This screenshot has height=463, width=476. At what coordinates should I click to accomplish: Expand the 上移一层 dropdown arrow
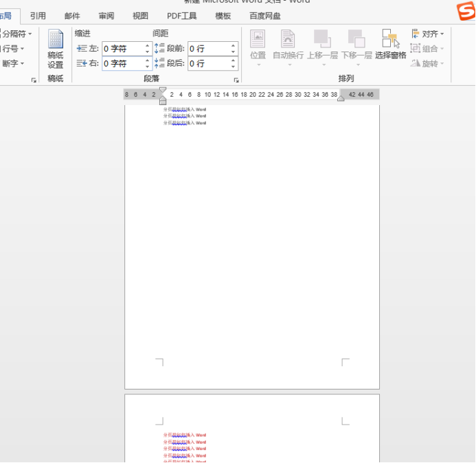point(324,65)
